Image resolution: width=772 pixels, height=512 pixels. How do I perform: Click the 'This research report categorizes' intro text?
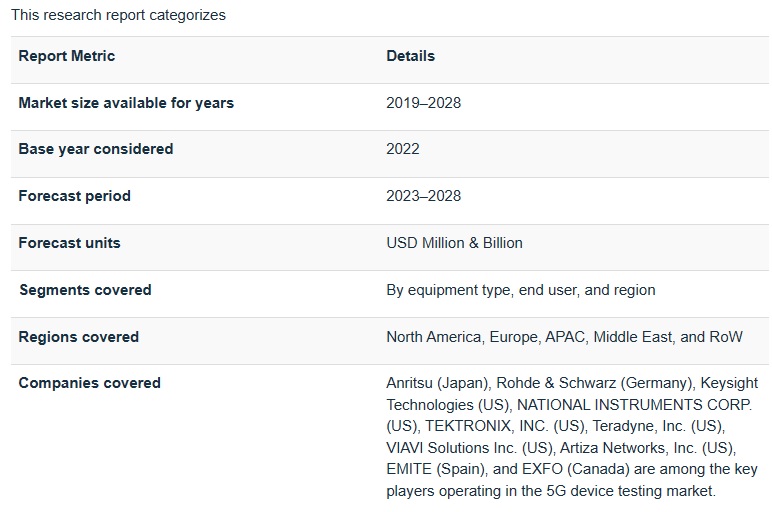pyautogui.click(x=118, y=15)
